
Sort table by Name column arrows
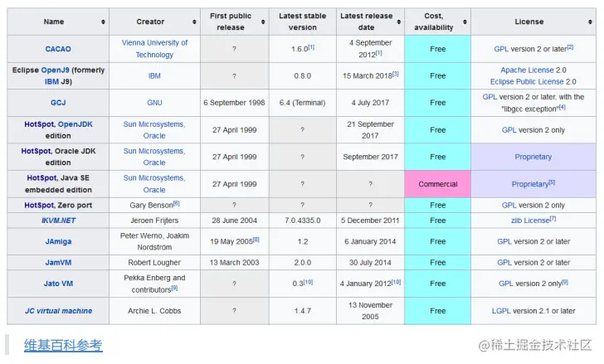(x=103, y=22)
